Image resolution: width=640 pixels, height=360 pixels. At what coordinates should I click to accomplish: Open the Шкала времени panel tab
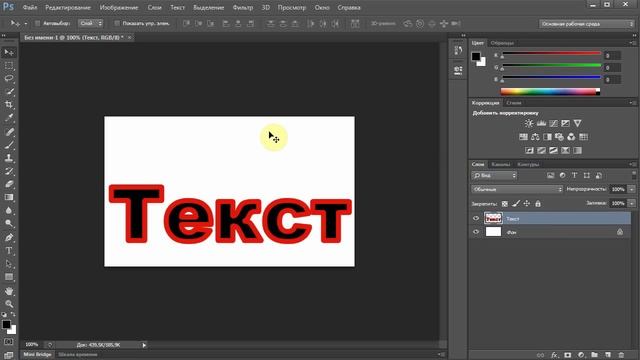78,355
